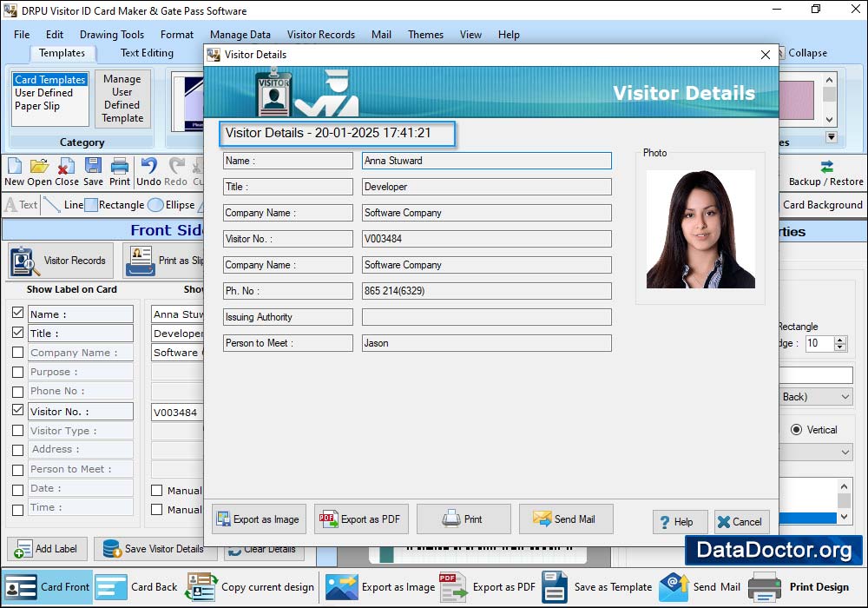Click Card Background tab
Image resolution: width=868 pixels, height=608 pixels.
[823, 205]
